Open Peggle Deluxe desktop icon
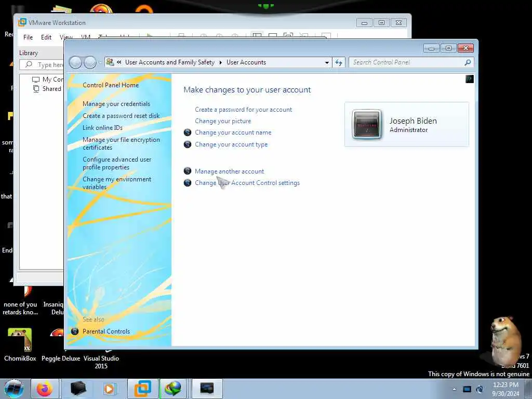Viewport: 532px width, 399px height. point(61,345)
